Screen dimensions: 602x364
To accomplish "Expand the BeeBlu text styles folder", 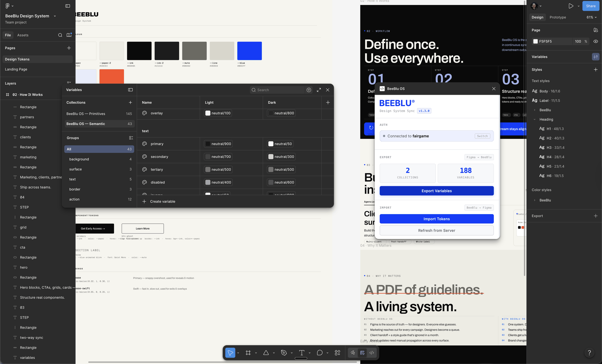I will (x=534, y=110).
